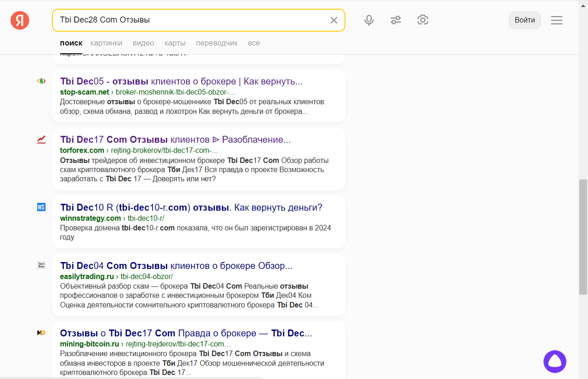Click the page vertical scrollbar thumb

click(x=583, y=237)
